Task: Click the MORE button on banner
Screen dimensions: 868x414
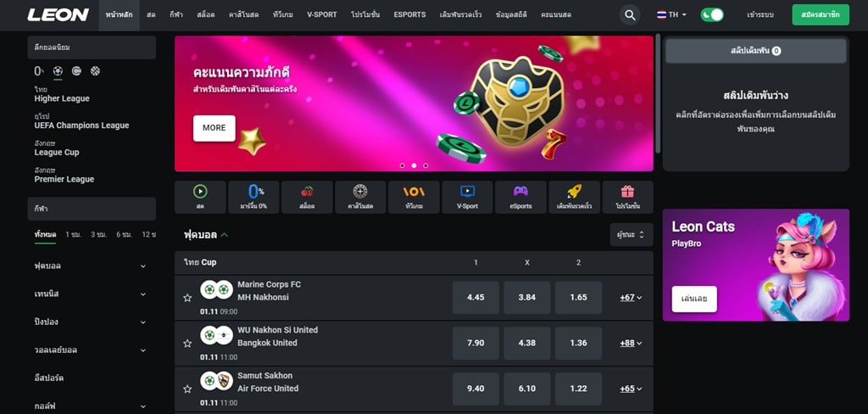Action: coord(214,128)
